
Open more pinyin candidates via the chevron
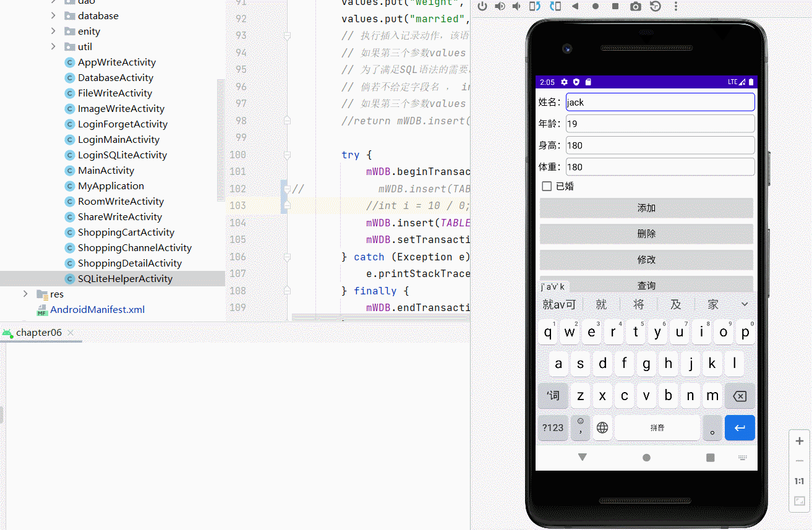pos(745,304)
